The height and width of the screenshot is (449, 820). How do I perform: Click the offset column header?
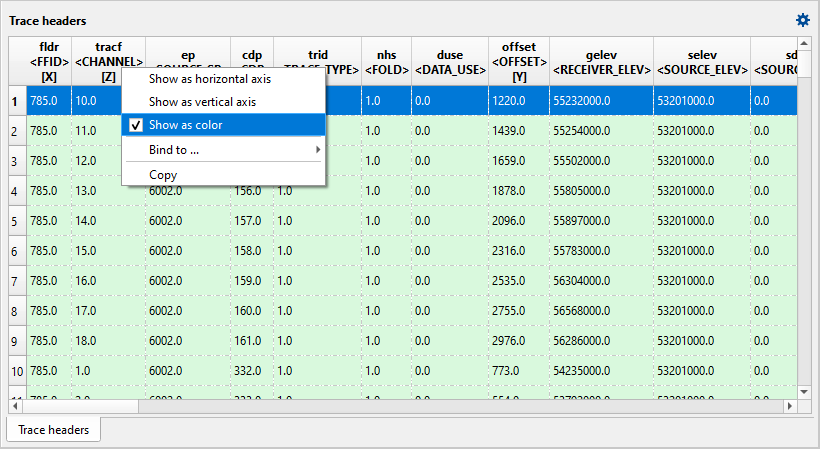tap(518, 61)
